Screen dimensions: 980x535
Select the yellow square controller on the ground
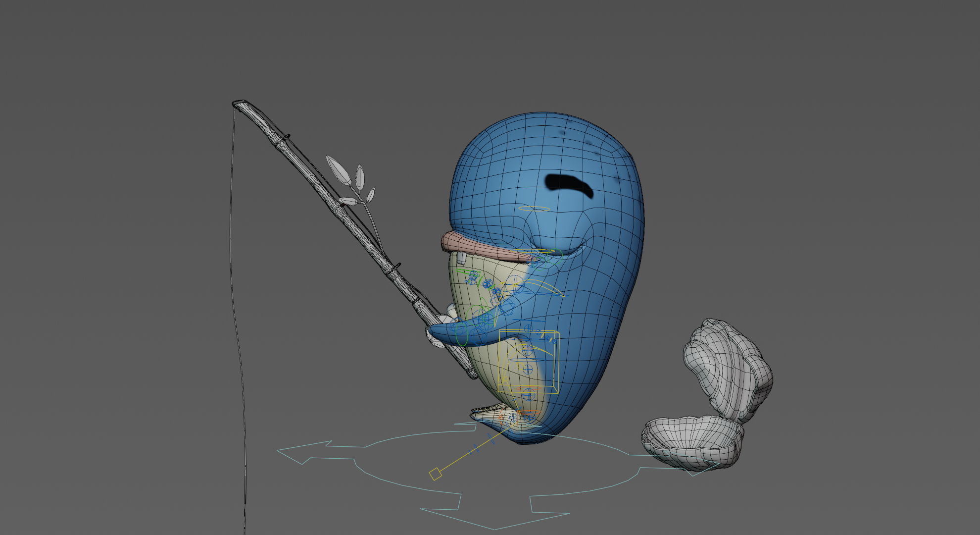coord(435,474)
